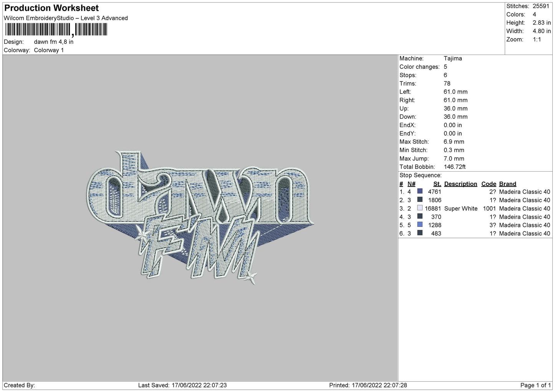Click the Min Stitch value '0.3 mm'
Screen dimensions: 555x392
click(x=454, y=150)
